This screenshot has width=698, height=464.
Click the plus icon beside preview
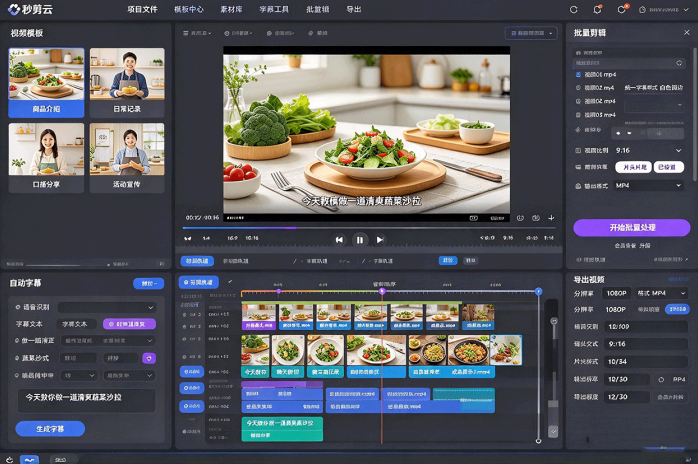pyautogui.click(x=551, y=218)
